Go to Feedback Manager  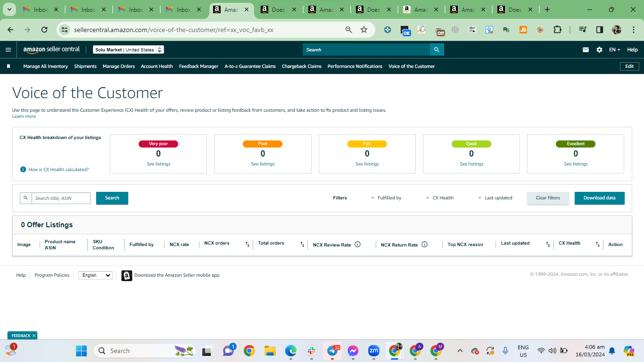pos(198,66)
